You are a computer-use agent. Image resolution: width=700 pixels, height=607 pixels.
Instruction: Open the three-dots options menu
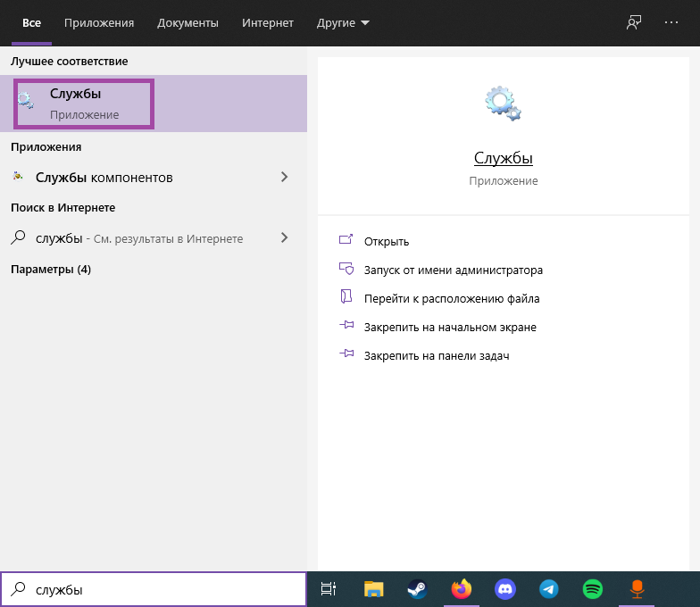(x=671, y=22)
